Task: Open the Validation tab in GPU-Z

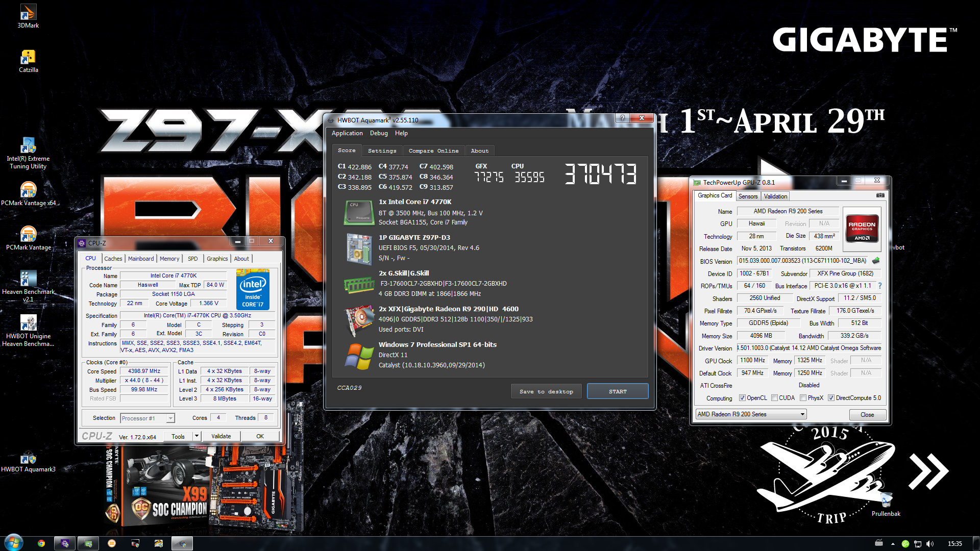Action: pos(775,196)
